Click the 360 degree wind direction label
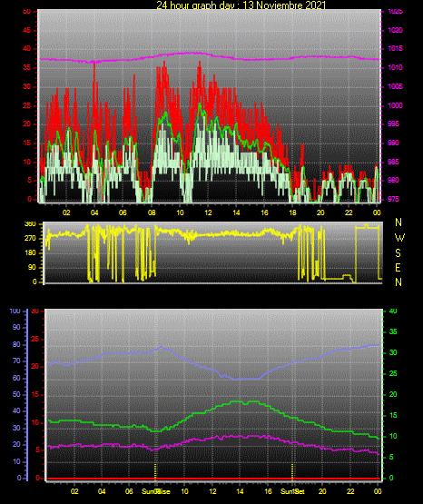The width and height of the screenshot is (423, 504). pos(30,224)
